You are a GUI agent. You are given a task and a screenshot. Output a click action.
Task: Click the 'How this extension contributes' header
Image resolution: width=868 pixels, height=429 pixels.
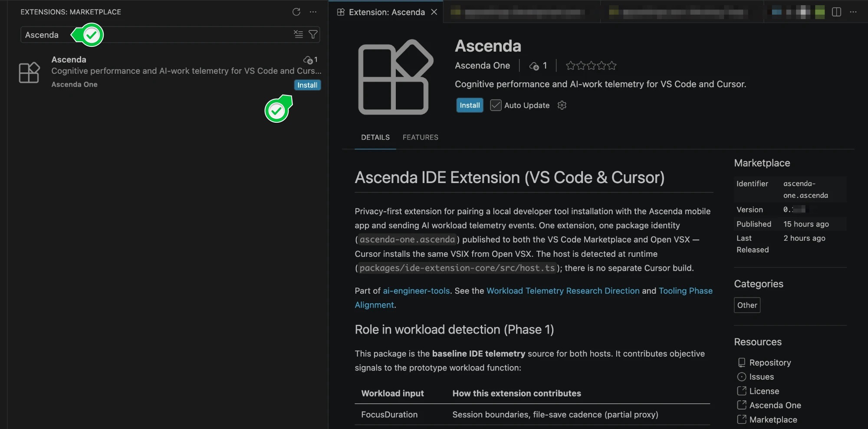[x=516, y=393]
